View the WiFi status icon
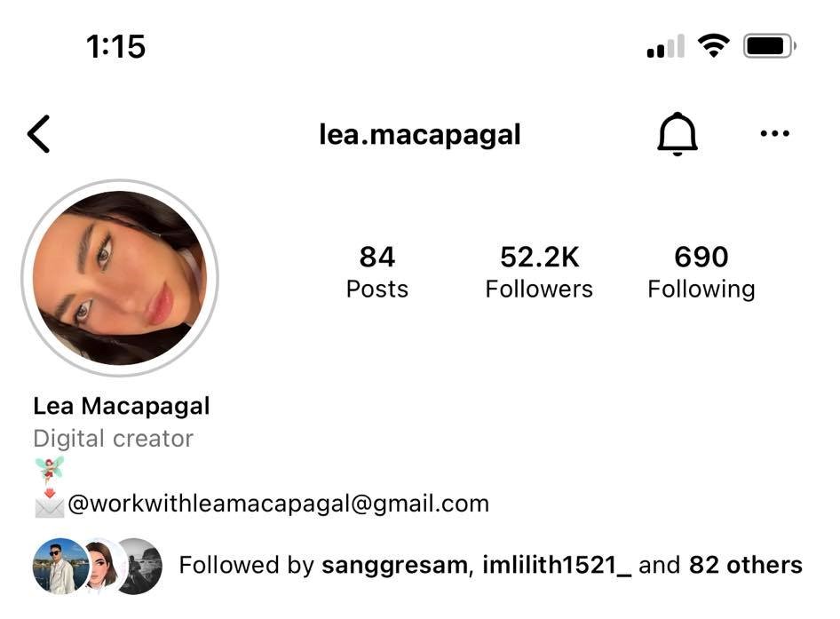Viewport: 840px width, 619px height. click(x=713, y=45)
